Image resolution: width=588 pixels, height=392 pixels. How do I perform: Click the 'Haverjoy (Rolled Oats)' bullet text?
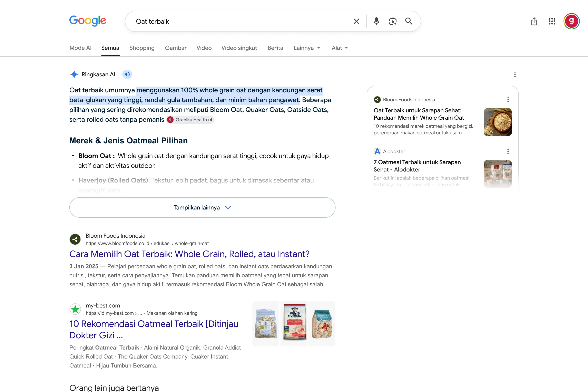(114, 180)
